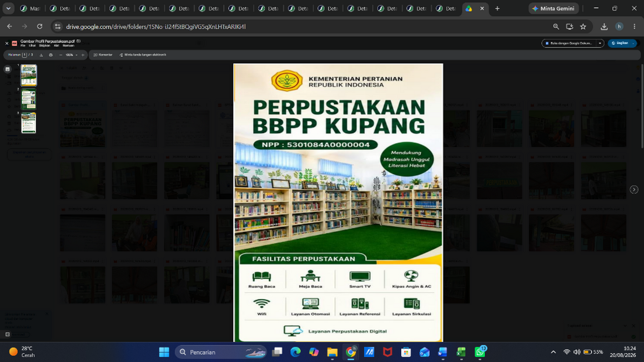The width and height of the screenshot is (644, 362).
Task: Show hidden system tray icons
Action: (x=553, y=352)
